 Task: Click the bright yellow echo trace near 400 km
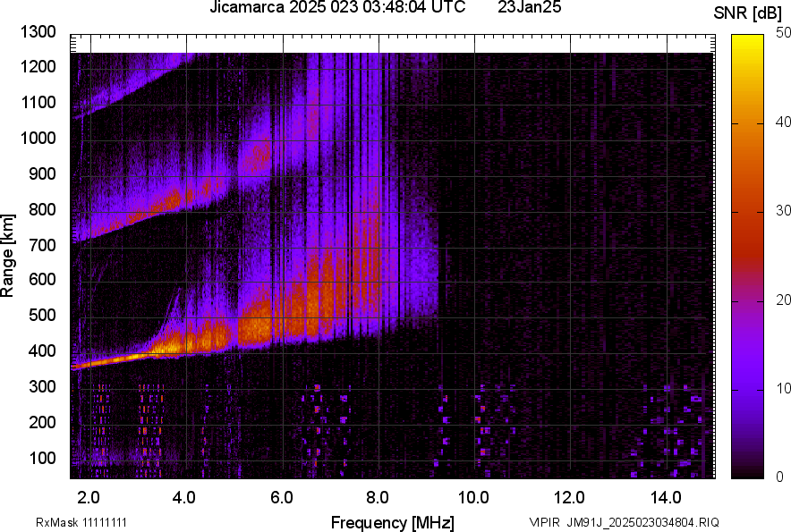[126, 359]
